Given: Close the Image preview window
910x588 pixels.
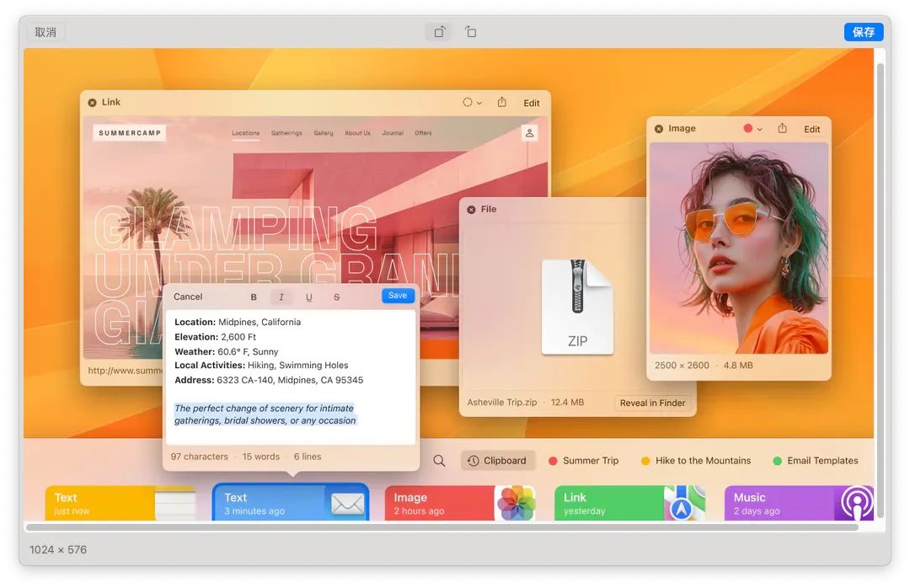Looking at the screenshot, I should click(659, 129).
